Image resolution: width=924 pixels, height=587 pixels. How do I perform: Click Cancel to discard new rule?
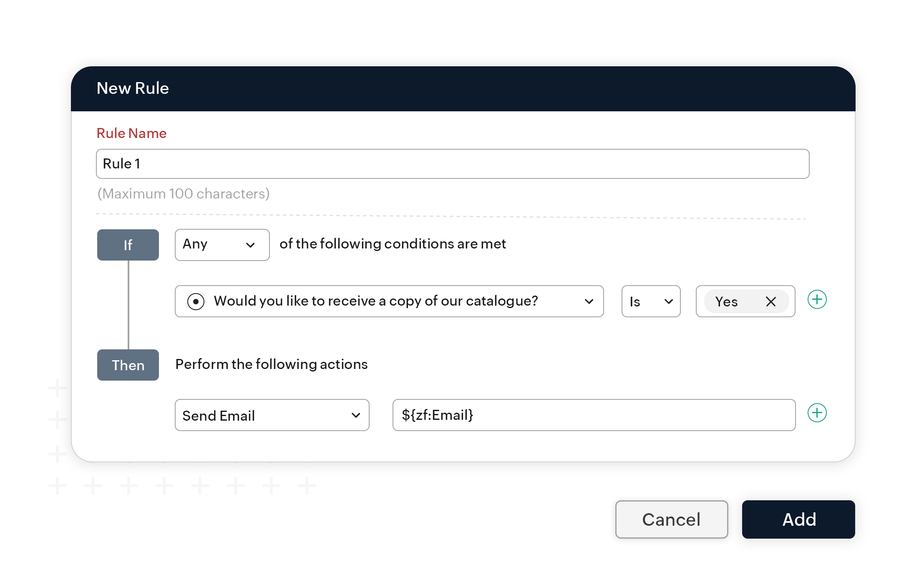(671, 518)
